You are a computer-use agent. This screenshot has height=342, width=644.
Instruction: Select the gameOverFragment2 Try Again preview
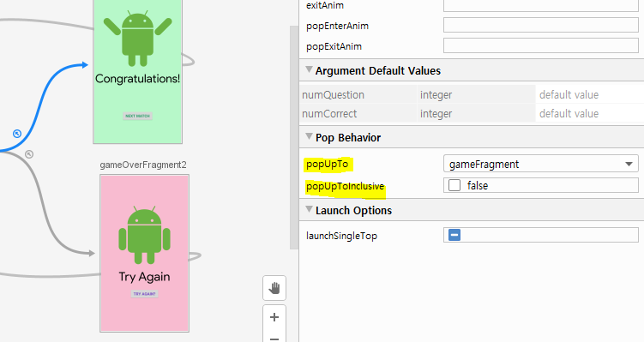[x=144, y=253]
